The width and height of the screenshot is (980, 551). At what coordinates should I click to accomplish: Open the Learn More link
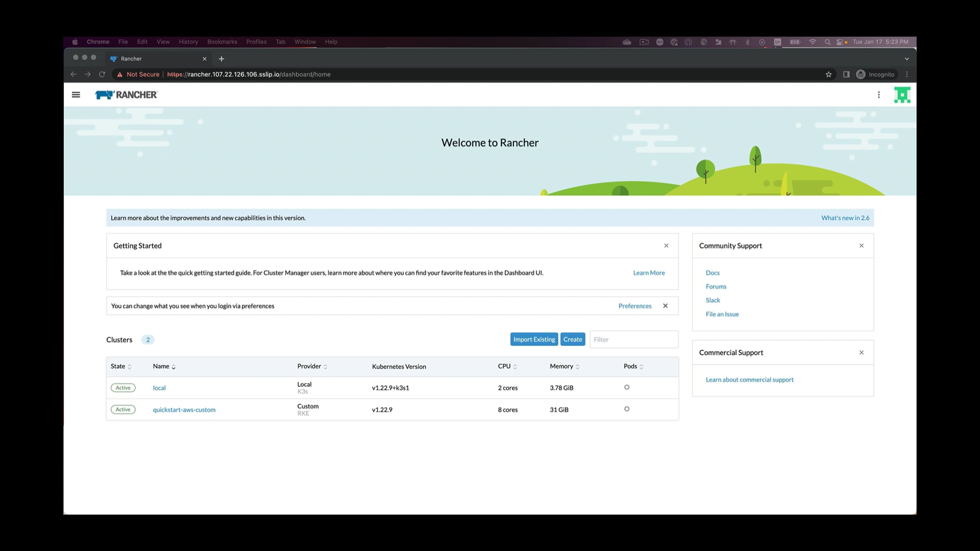[649, 273]
